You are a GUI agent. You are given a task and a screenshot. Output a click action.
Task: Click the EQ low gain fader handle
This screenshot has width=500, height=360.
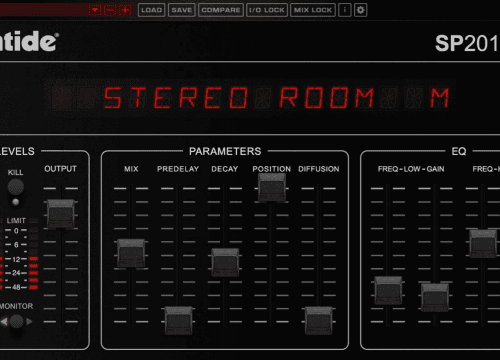pos(435,298)
